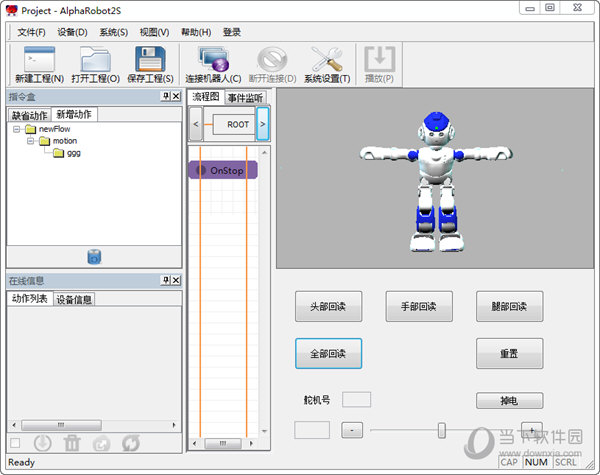Click the 重置 reset button

(509, 354)
